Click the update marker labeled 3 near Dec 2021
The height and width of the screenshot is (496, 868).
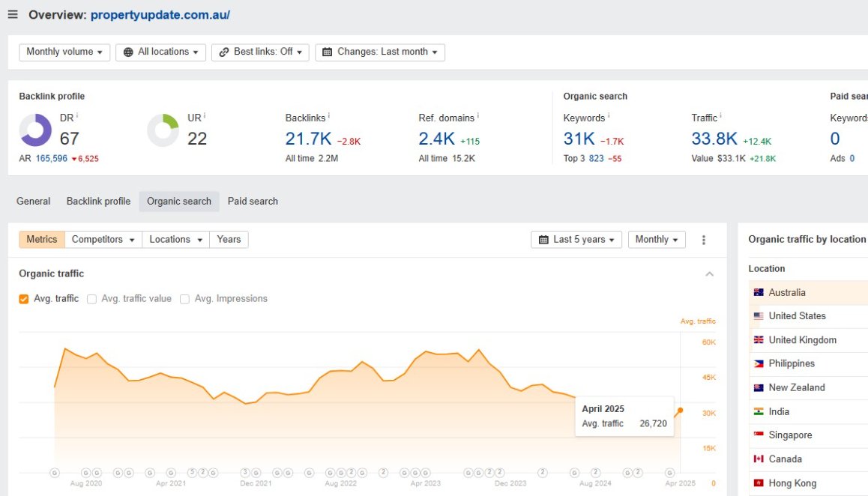click(x=245, y=473)
